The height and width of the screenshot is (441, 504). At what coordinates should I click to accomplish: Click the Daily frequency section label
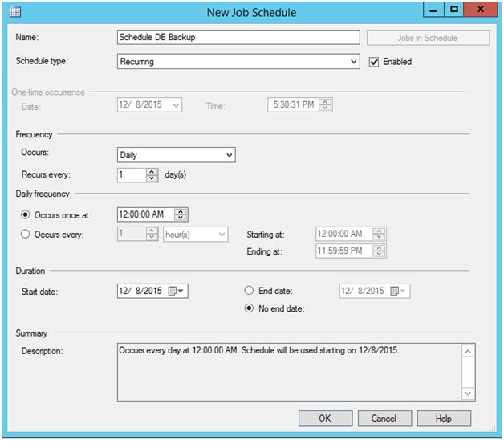point(43,194)
